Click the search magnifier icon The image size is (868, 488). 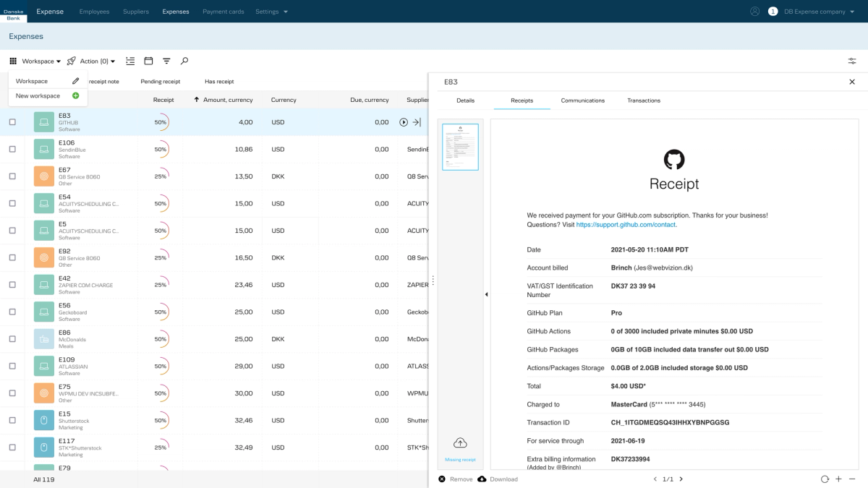[184, 61]
